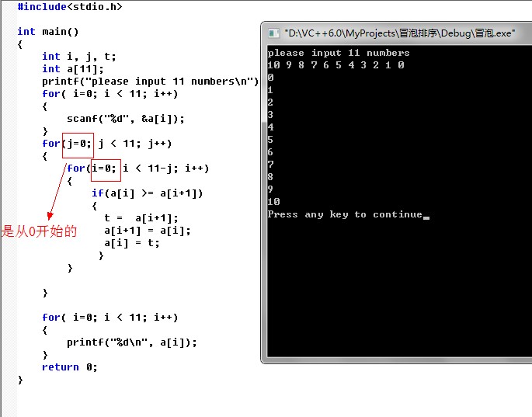The width and height of the screenshot is (532, 417).
Task: Click the 'if(a[i] >= a[i+1])' line
Action: [x=147, y=193]
